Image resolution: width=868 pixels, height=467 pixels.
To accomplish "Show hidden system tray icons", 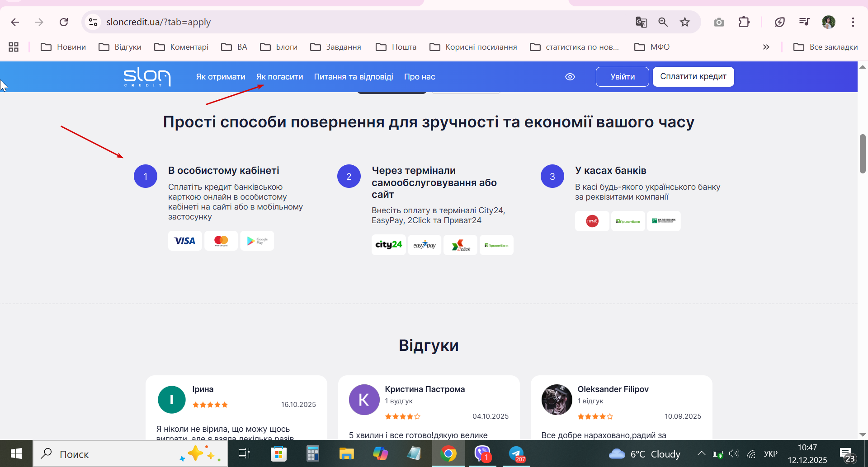I will click(701, 454).
